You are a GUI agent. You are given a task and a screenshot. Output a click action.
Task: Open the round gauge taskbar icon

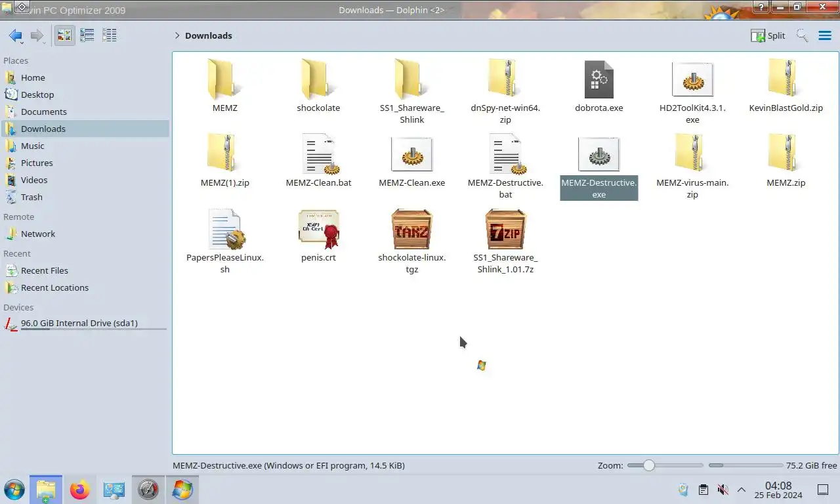click(x=148, y=490)
